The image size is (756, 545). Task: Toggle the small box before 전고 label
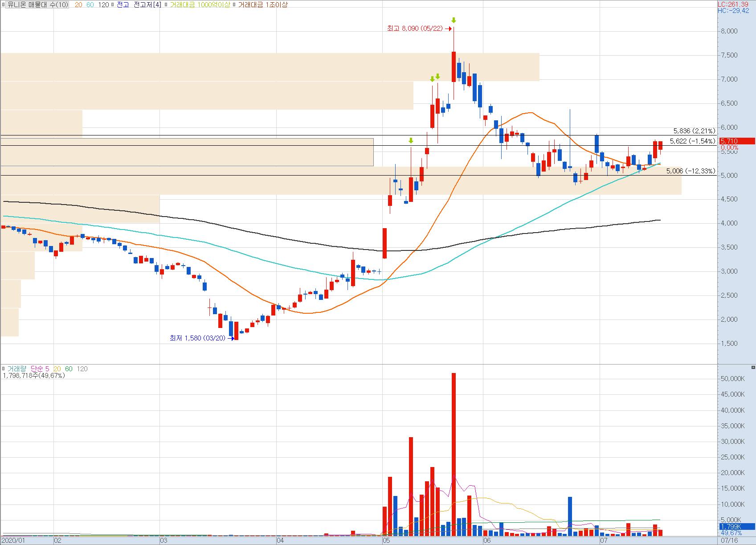tap(113, 4)
